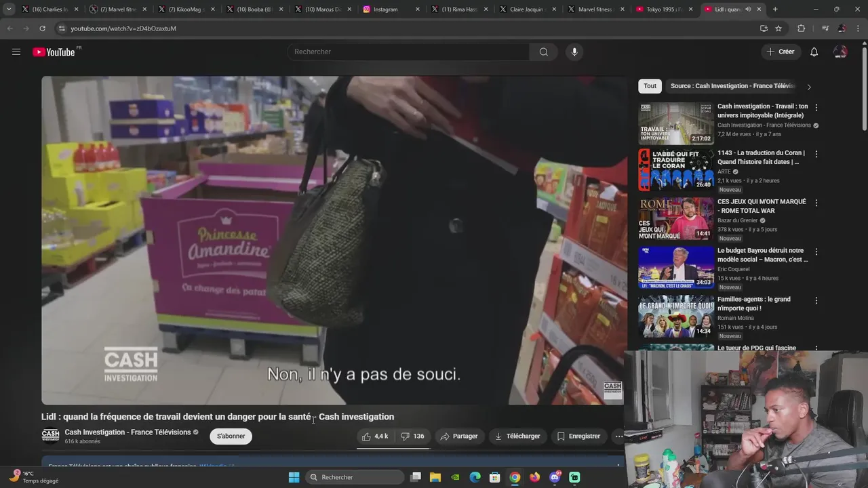Open Le budget Bayrou video thumbnail
868x488 pixels.
pos(676,268)
